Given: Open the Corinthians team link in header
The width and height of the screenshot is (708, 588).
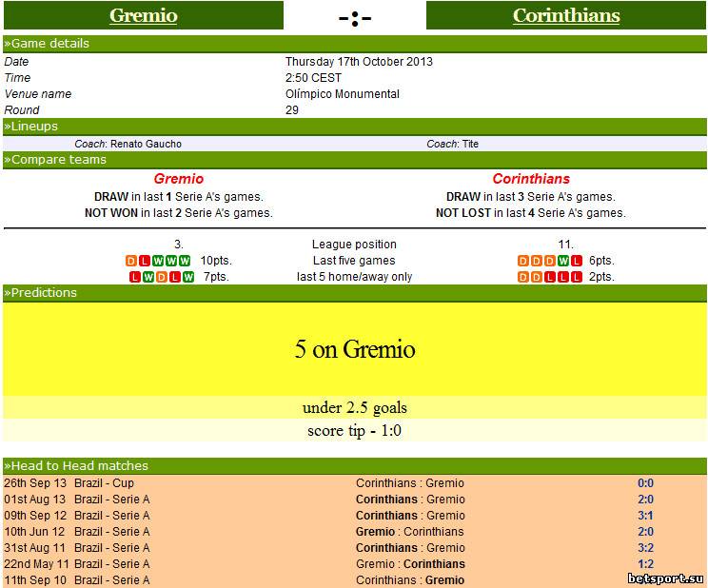Looking at the screenshot, I should 566,16.
